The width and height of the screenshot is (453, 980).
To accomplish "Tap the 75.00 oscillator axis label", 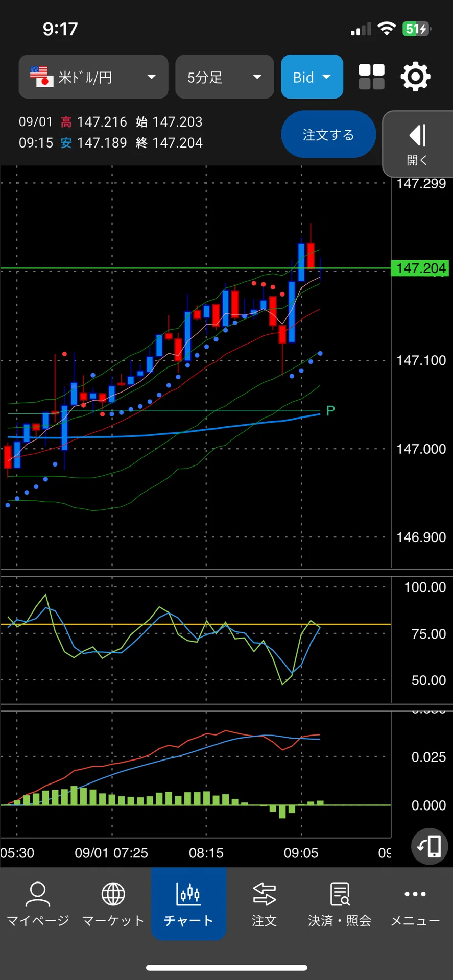I will (428, 634).
